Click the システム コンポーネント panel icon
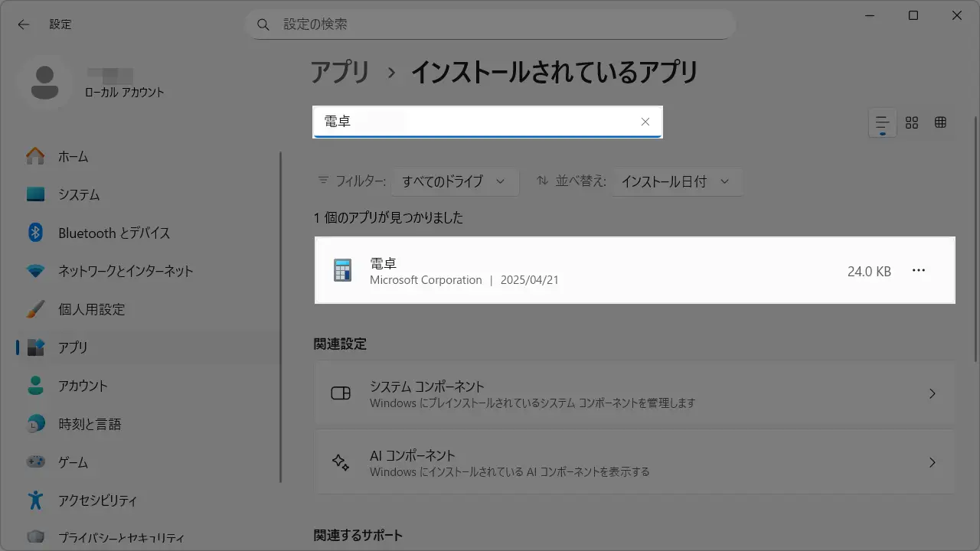The height and width of the screenshot is (551, 980). pos(341,393)
